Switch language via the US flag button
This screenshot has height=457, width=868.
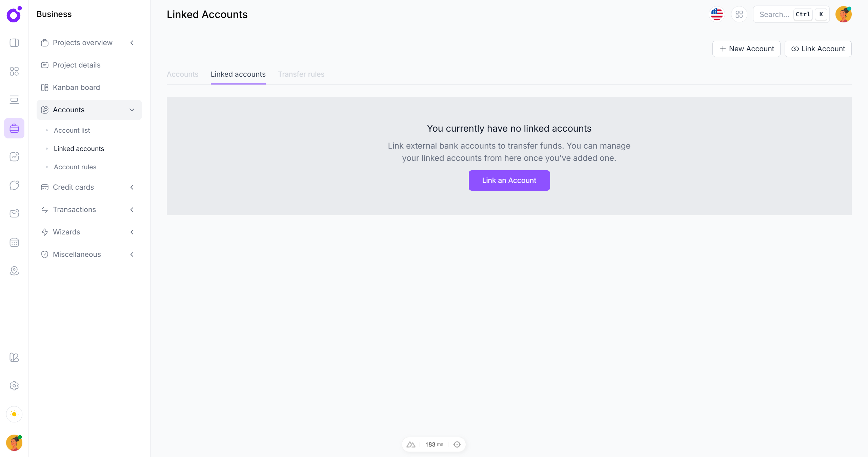[x=716, y=14]
